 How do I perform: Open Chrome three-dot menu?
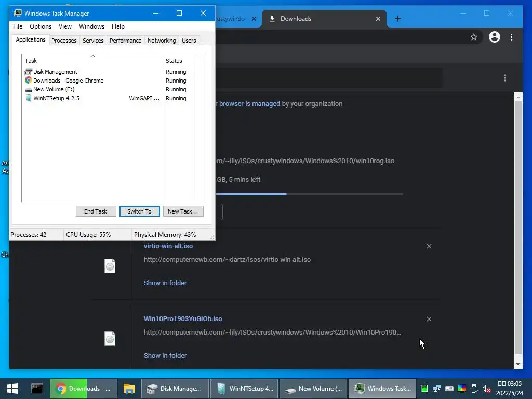point(511,37)
